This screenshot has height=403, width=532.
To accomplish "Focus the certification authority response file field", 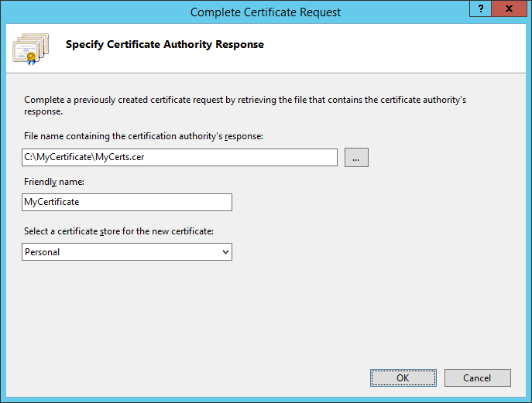I will (180, 157).
